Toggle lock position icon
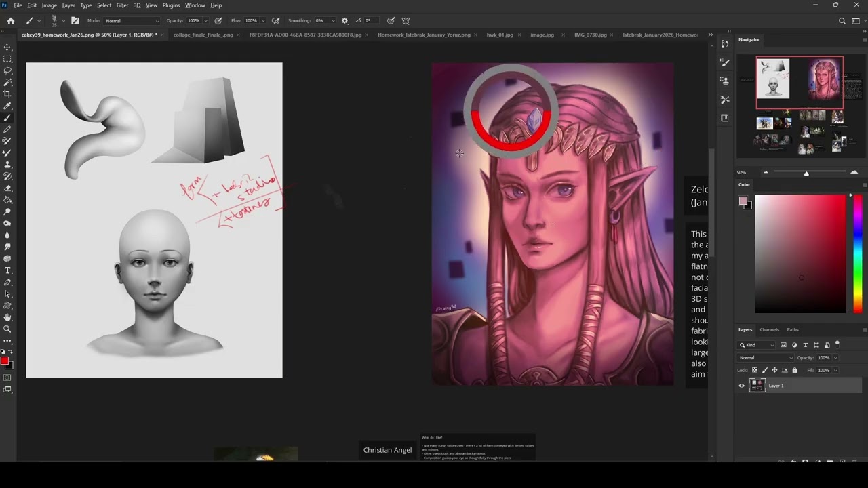The image size is (868, 488). (774, 370)
